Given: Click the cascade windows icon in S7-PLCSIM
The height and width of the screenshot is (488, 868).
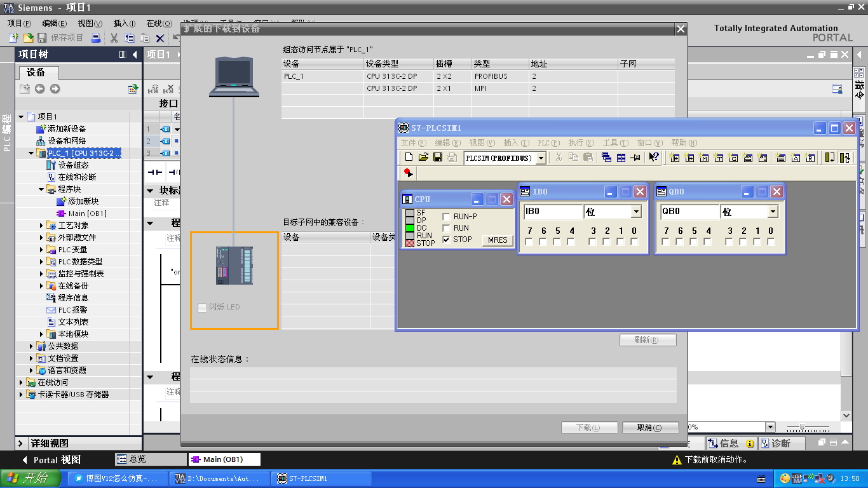Looking at the screenshot, I should [x=606, y=158].
